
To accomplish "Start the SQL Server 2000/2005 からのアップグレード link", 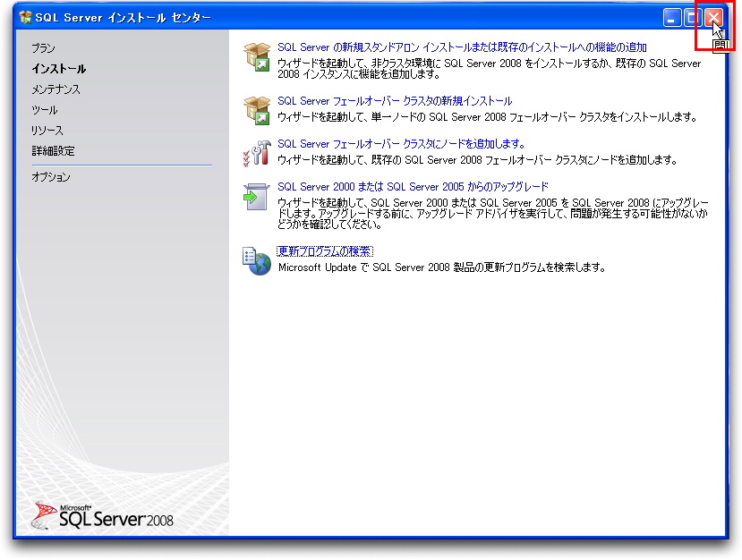I will click(413, 187).
